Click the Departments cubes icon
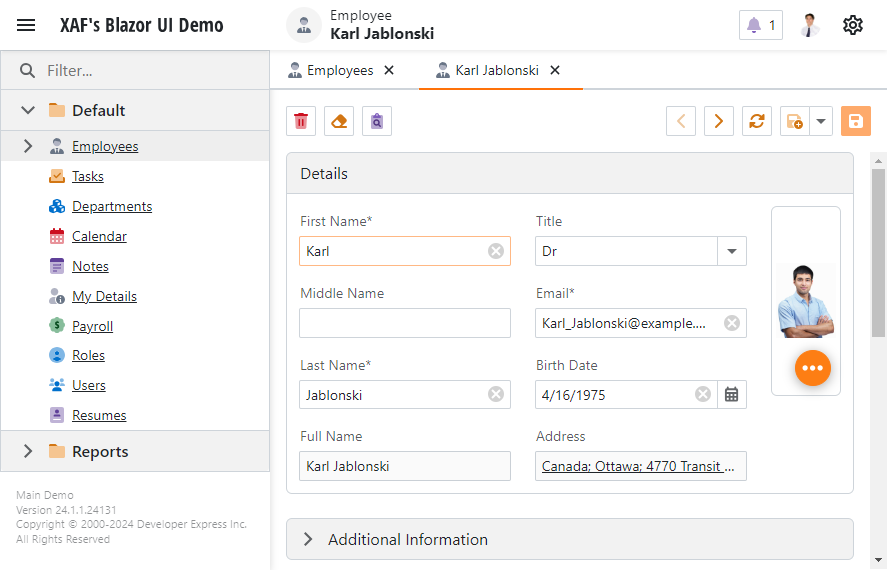Screen dimensions: 887x570 57,206
